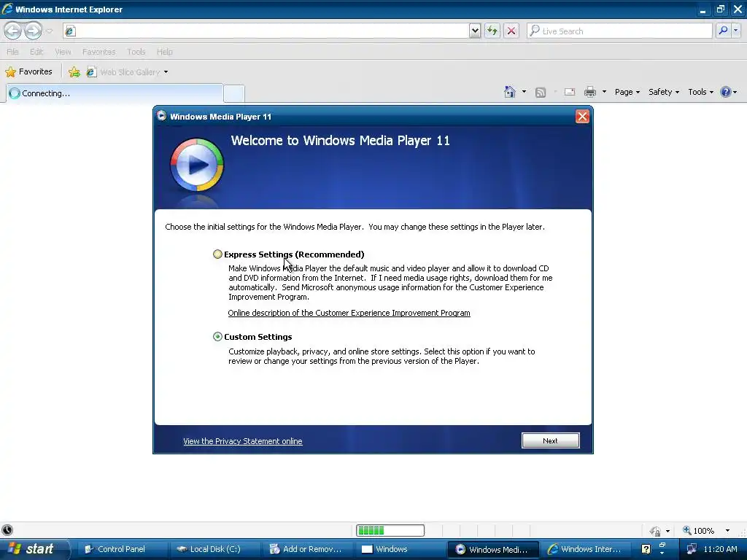Click the Windows Media Player logo image

197,165
